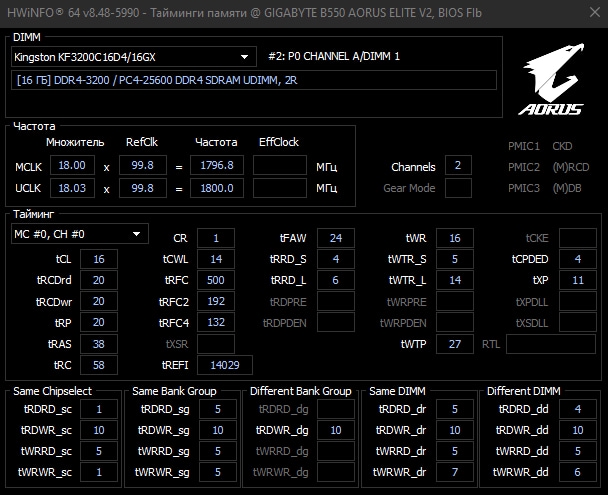
Task: Click the Channels value field
Action: [458, 166]
